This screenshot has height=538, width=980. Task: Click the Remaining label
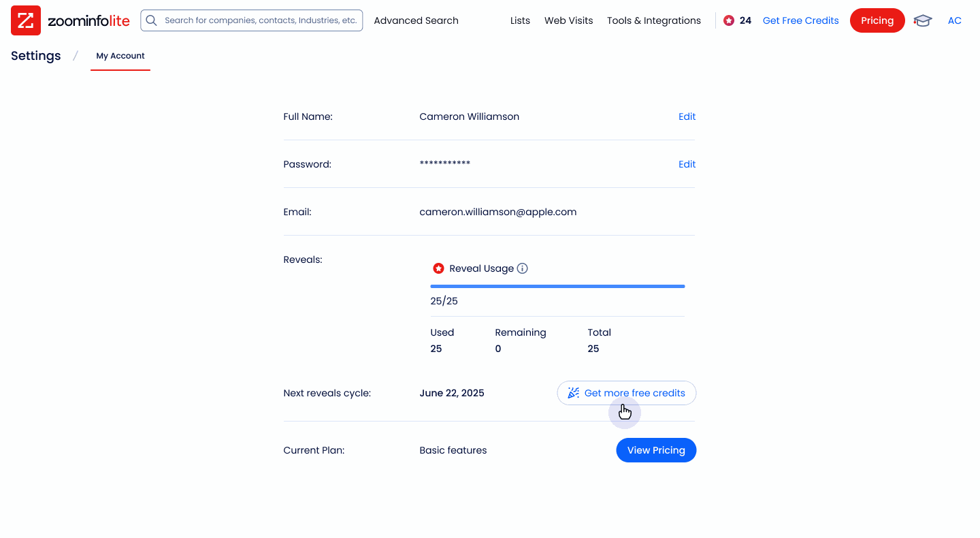521,332
